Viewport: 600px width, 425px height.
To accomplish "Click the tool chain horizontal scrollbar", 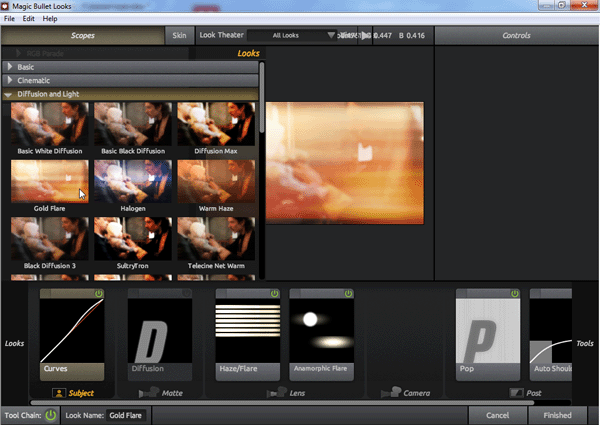I will [282, 402].
